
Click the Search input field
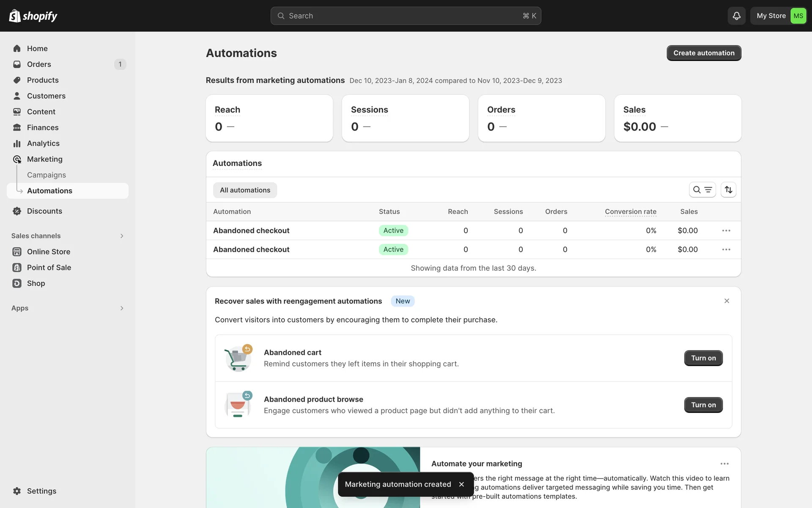[405, 16]
